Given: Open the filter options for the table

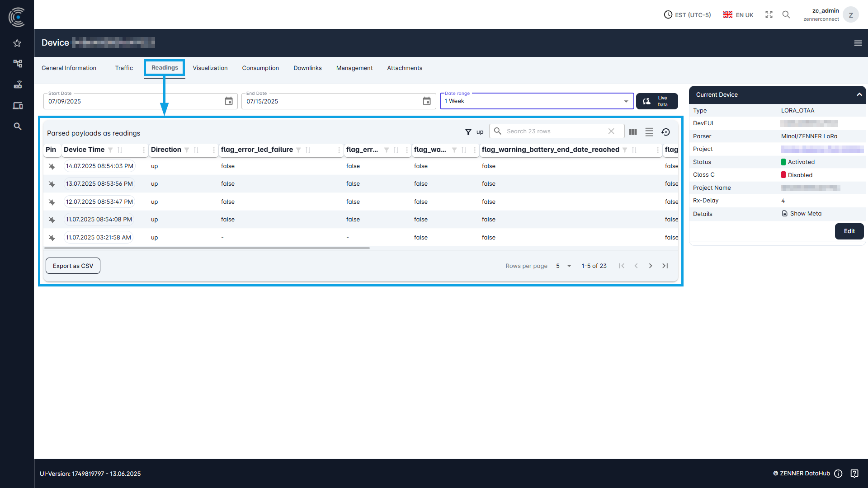Looking at the screenshot, I should (468, 131).
